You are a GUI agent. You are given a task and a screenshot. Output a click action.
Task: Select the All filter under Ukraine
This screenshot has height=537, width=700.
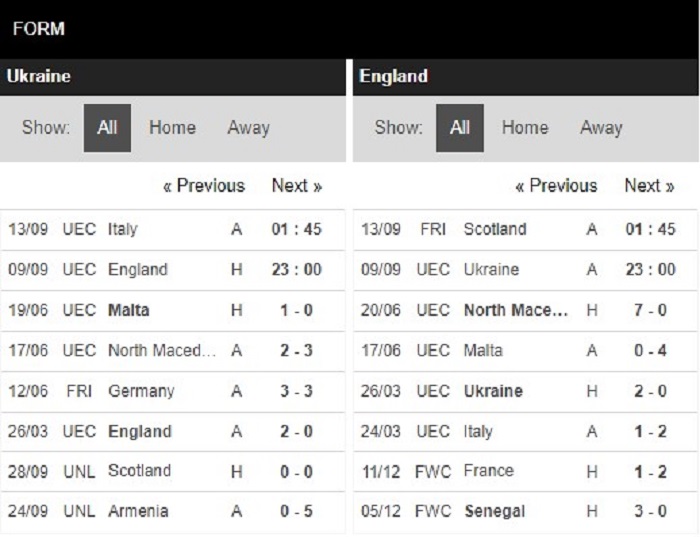point(107,128)
